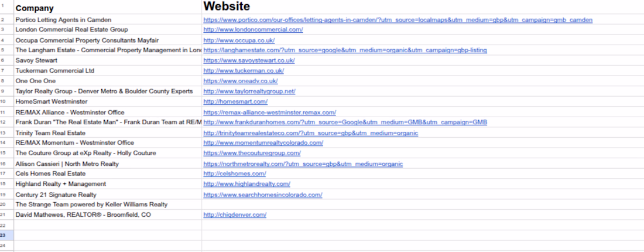Open the northmetrorealty.com link
The width and height of the screenshot is (644, 252).
tap(303, 164)
